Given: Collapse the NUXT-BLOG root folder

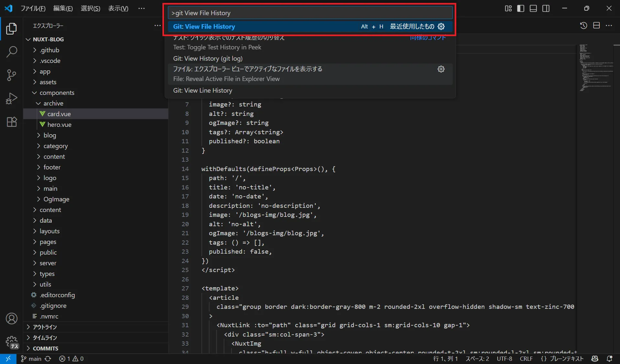Looking at the screenshot, I should point(96,39).
